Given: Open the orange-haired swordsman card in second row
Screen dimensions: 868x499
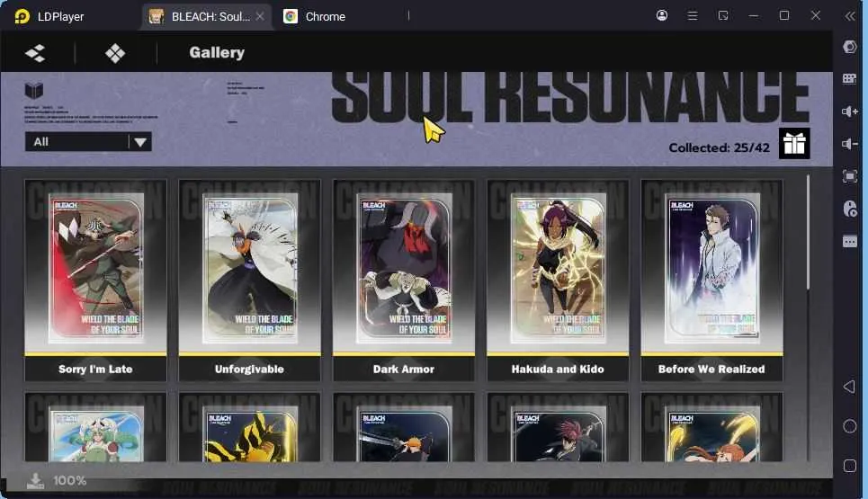Looking at the screenshot, I should pyautogui.click(x=404, y=427).
